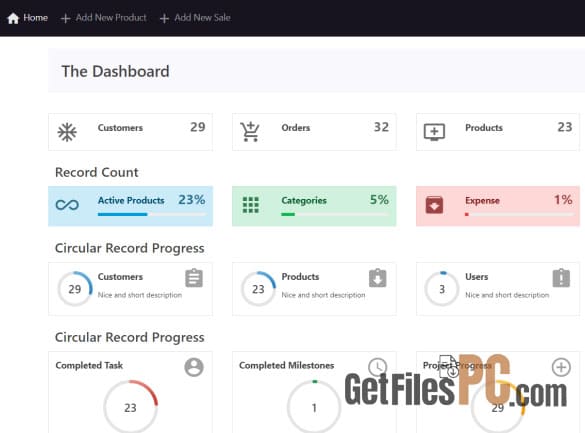
Task: Click the Users circular gauge showing 3
Action: (442, 289)
